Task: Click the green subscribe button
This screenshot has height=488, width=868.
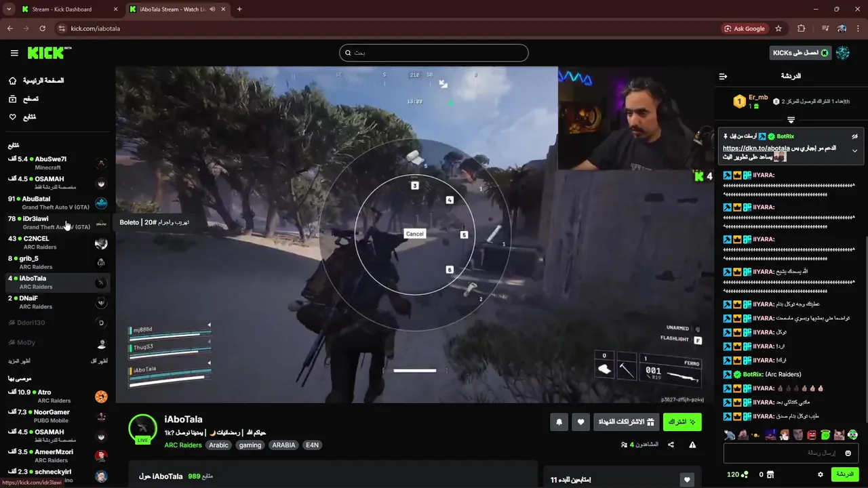Action: coord(682,422)
